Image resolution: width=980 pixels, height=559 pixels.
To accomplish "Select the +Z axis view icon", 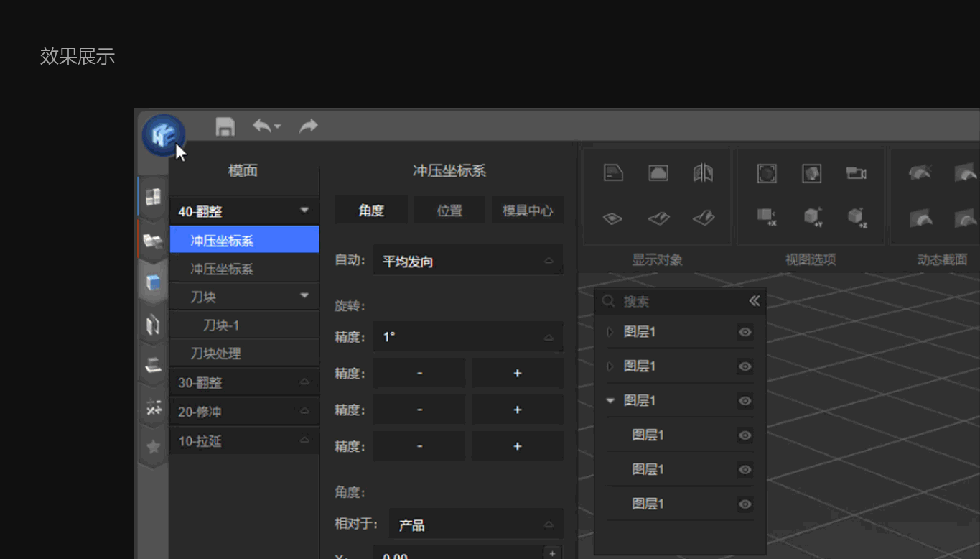I will (856, 216).
